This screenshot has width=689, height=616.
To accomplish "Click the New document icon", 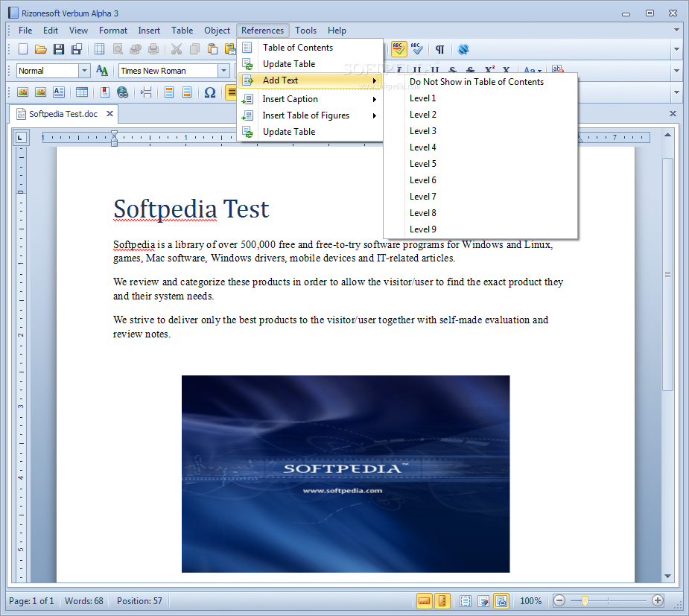I will pos(23,48).
